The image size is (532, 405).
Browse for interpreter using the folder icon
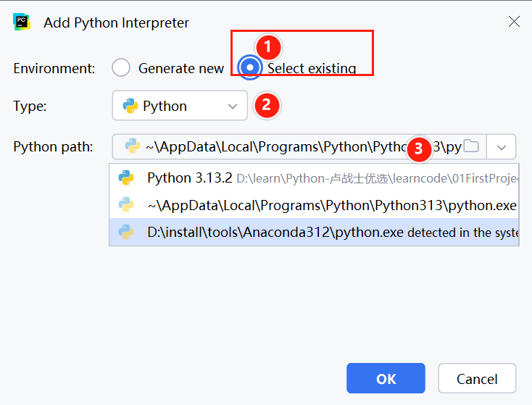click(471, 146)
